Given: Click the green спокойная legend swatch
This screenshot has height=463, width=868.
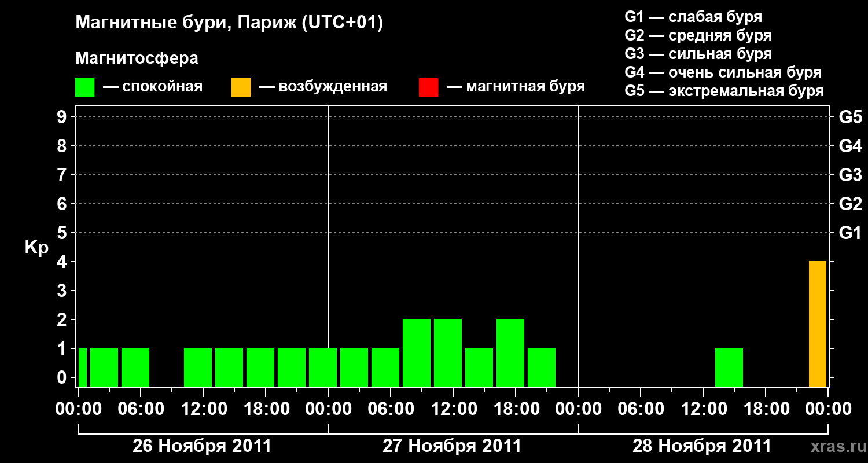Looking at the screenshot, I should (84, 87).
